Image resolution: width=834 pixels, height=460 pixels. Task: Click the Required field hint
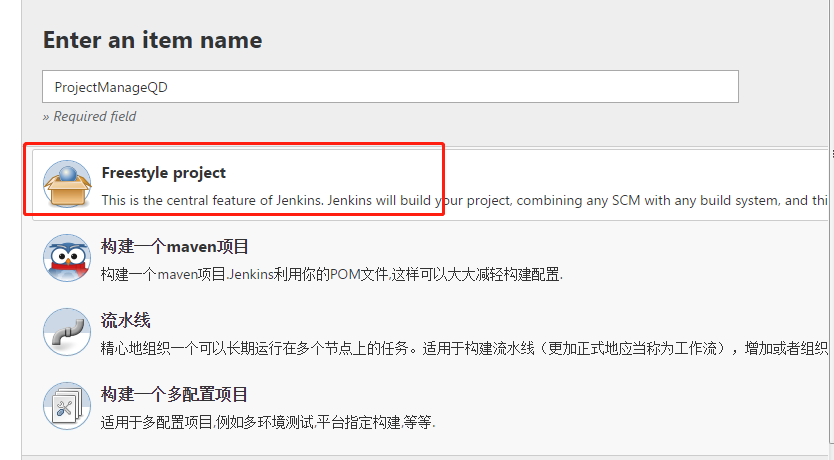tap(89, 117)
